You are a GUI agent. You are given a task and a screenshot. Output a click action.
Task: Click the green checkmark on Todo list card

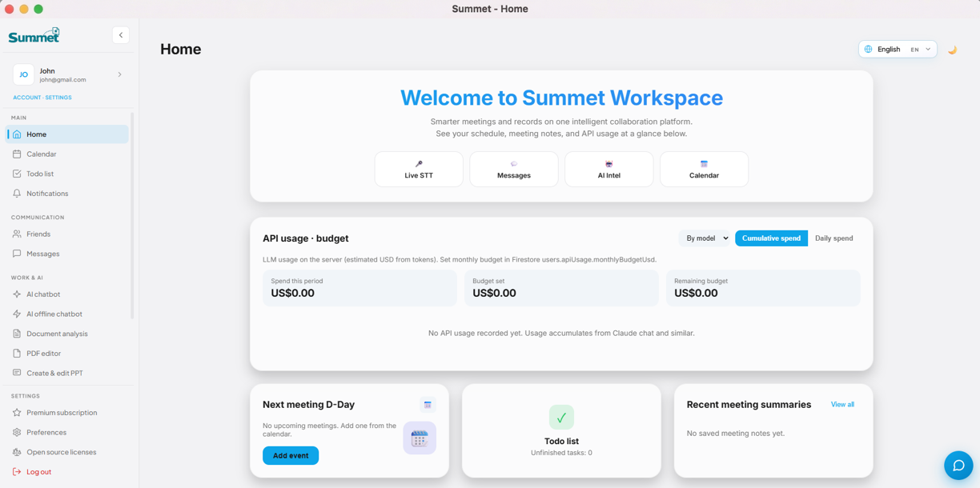[x=561, y=418]
